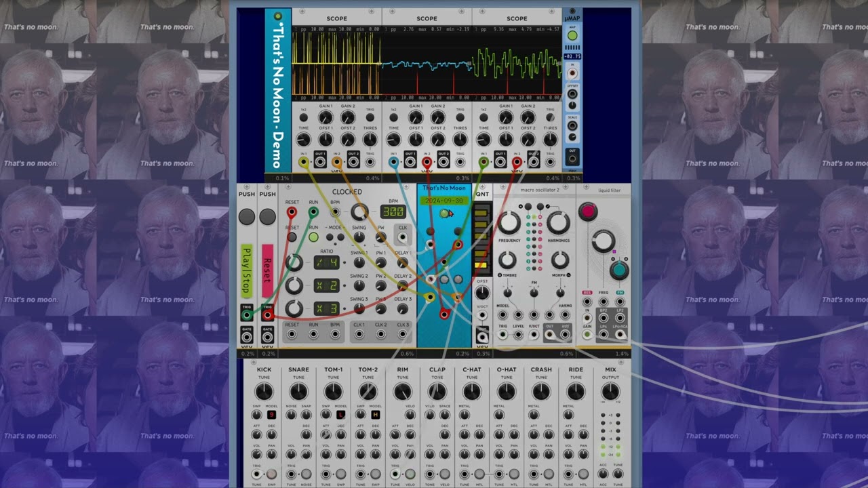Toggle the lit green RUN button on CLOCKED
The height and width of the screenshot is (488, 868).
313,237
